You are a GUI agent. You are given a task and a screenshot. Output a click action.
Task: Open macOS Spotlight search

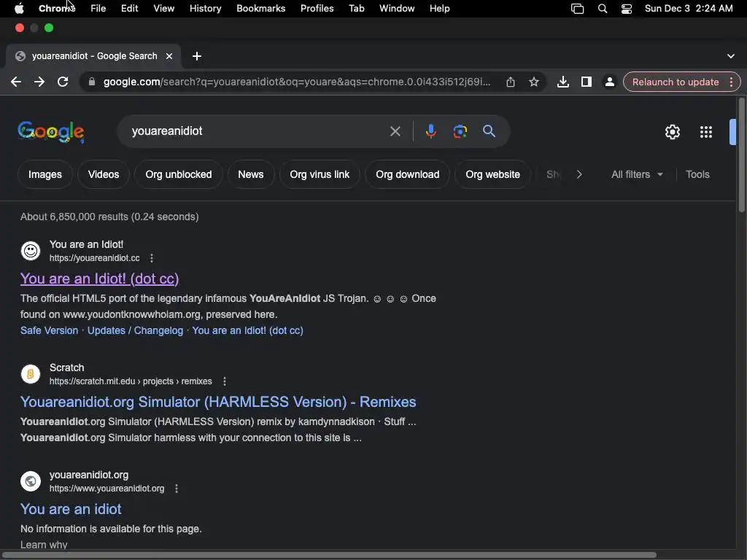tap(602, 9)
